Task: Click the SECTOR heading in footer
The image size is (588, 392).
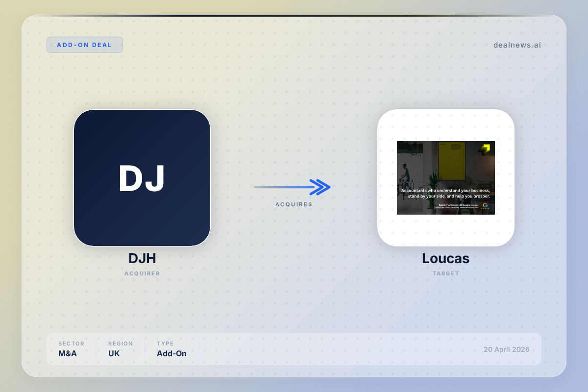Action: 71,343
